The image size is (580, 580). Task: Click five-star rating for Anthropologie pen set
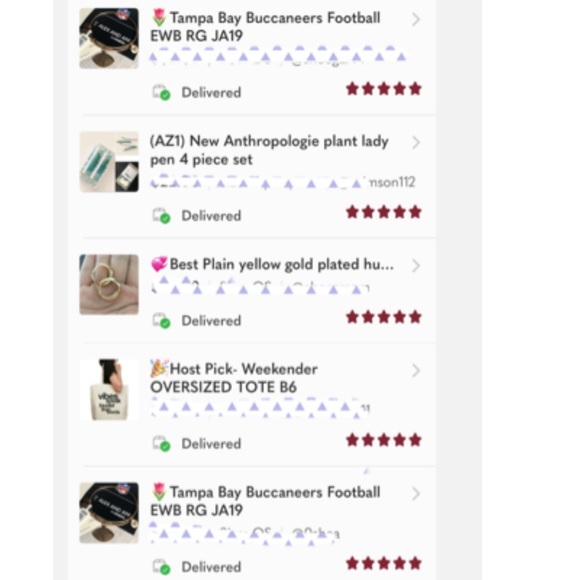[x=384, y=212]
